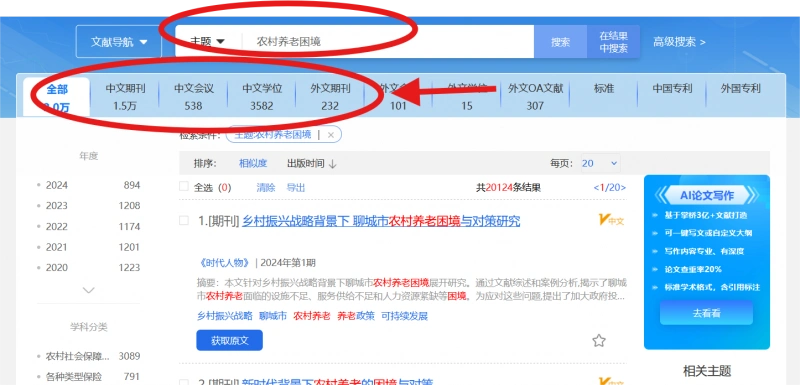The width and height of the screenshot is (800, 385).
Task: Switch to the 全部 tab
Action: (57, 97)
